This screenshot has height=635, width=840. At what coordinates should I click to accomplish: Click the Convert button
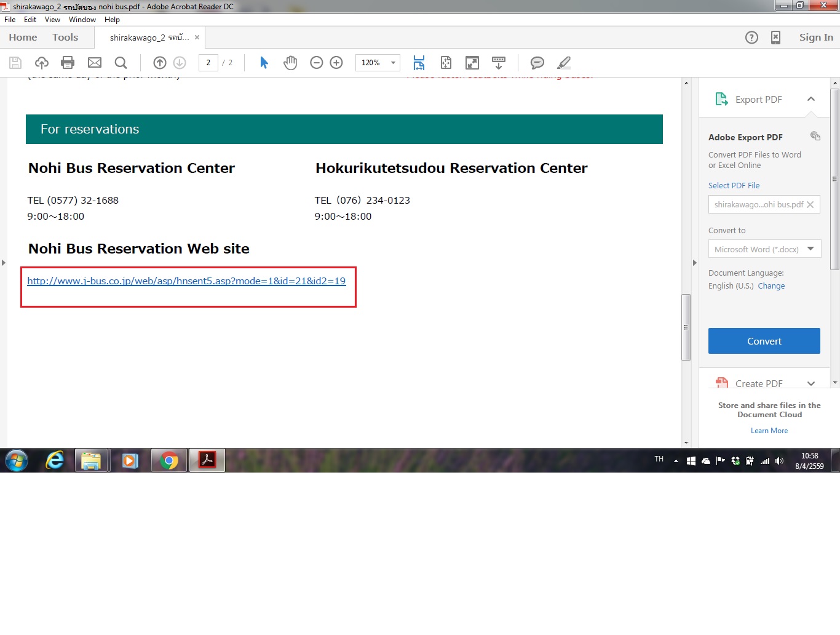[x=764, y=341]
